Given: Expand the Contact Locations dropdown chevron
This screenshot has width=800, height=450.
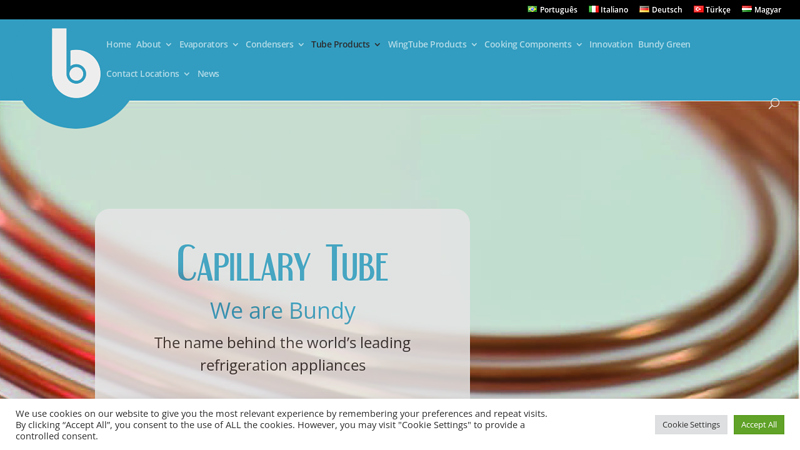Looking at the screenshot, I should [x=187, y=74].
